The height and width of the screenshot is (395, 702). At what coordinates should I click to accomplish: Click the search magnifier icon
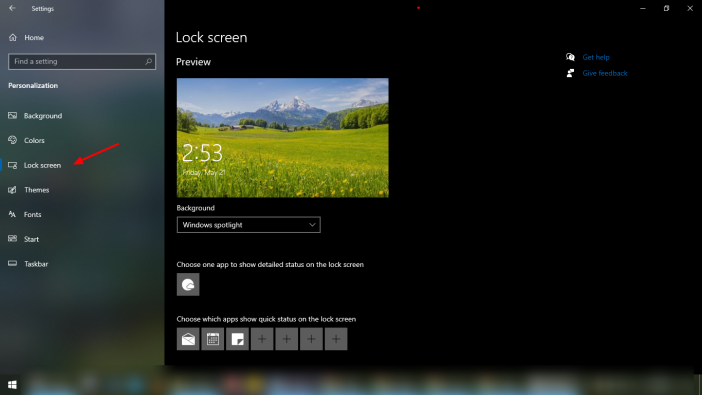coord(148,61)
